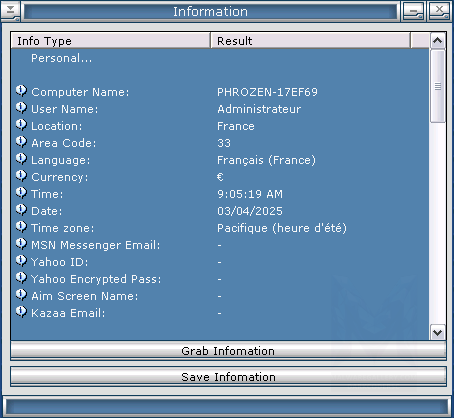The height and width of the screenshot is (418, 454).
Task: Select the Personal... category row
Action: [x=220, y=58]
